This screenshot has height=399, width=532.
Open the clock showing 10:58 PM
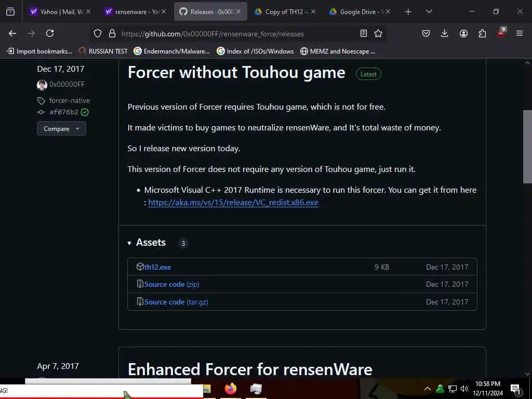point(488,389)
